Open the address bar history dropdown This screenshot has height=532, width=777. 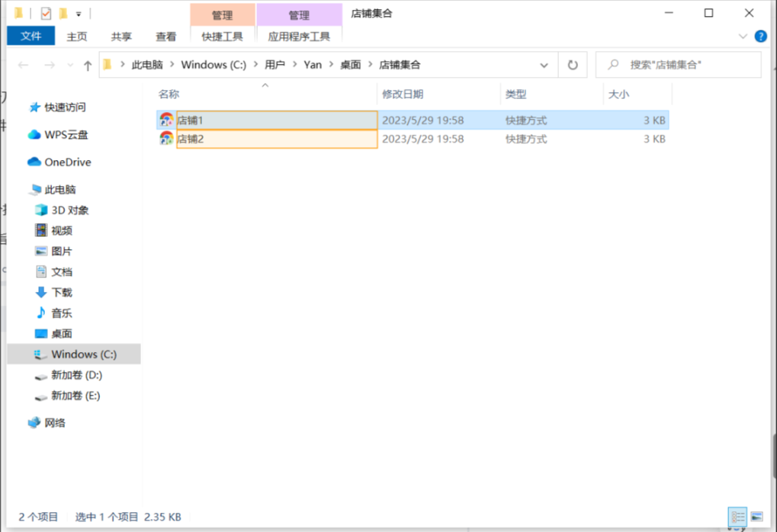[x=544, y=65]
